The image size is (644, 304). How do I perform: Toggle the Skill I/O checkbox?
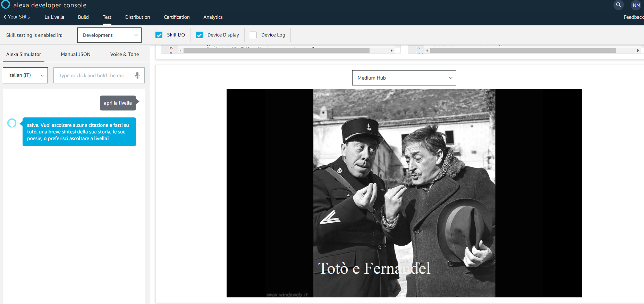pos(159,35)
